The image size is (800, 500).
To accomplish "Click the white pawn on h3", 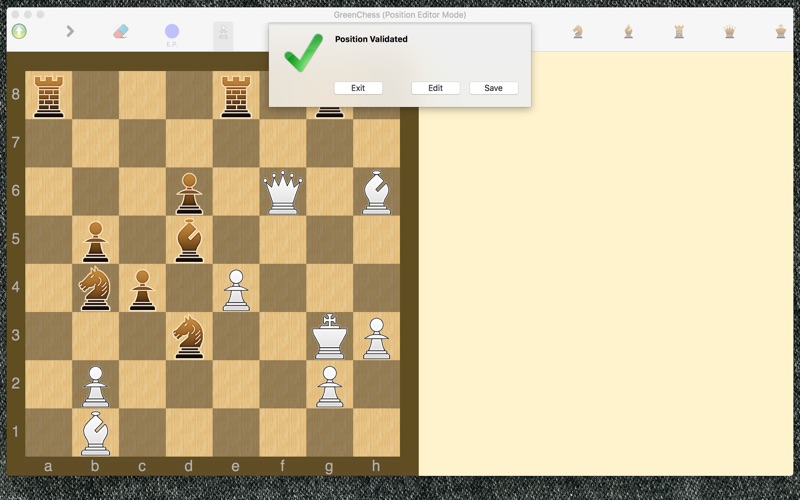I will pos(377,338).
